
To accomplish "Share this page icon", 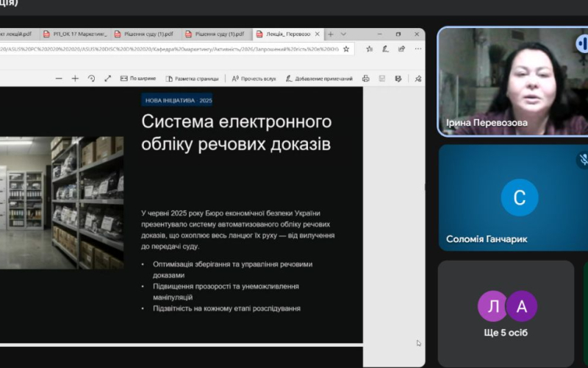I will 401,49.
